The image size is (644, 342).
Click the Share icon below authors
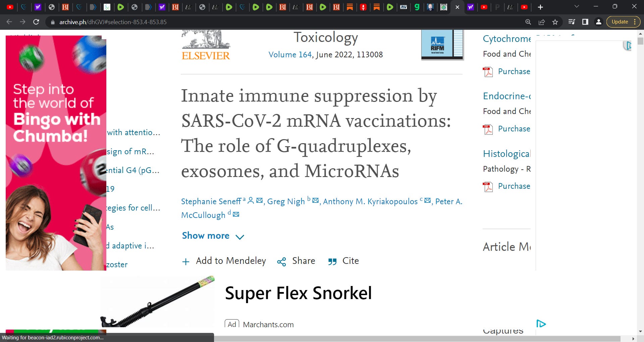[x=281, y=262]
